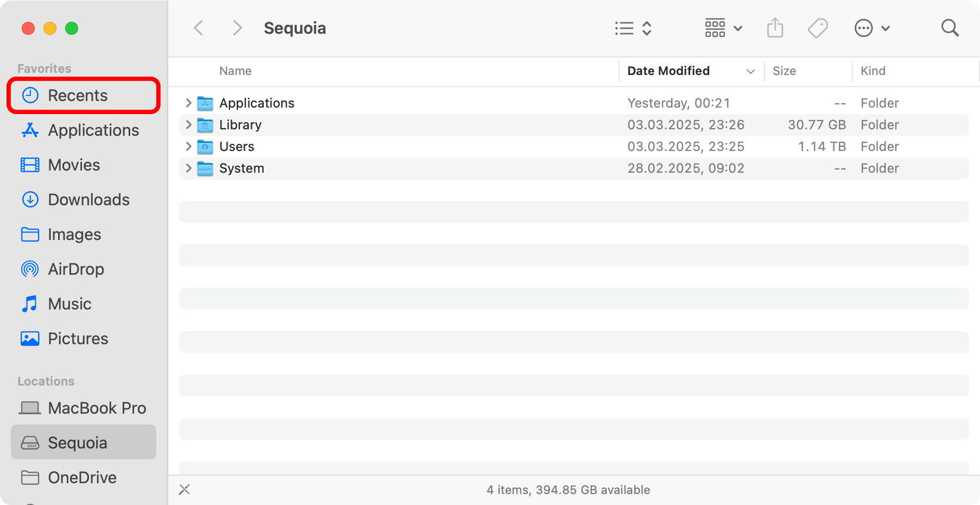Start a search with the magnifying glass

(950, 27)
